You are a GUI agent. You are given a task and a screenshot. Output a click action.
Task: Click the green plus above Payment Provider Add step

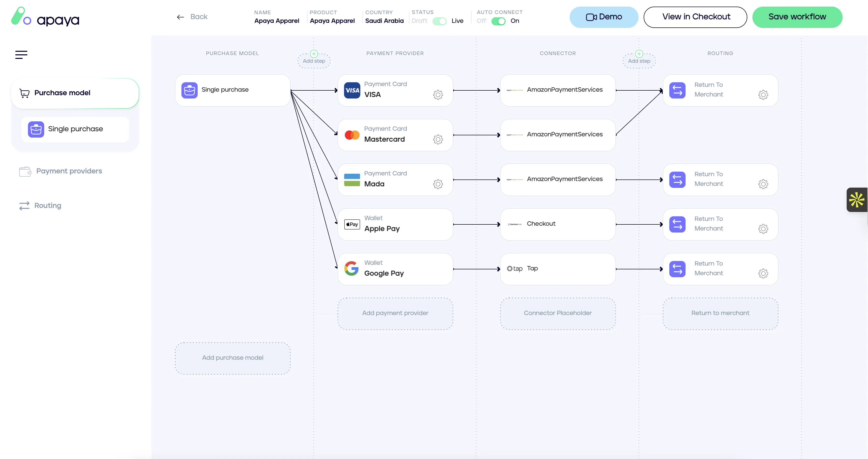[x=314, y=54]
